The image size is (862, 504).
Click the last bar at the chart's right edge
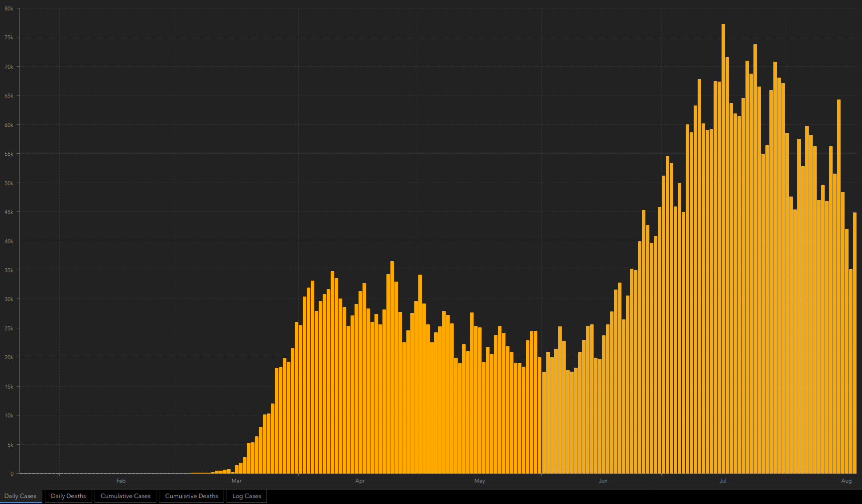click(855, 343)
